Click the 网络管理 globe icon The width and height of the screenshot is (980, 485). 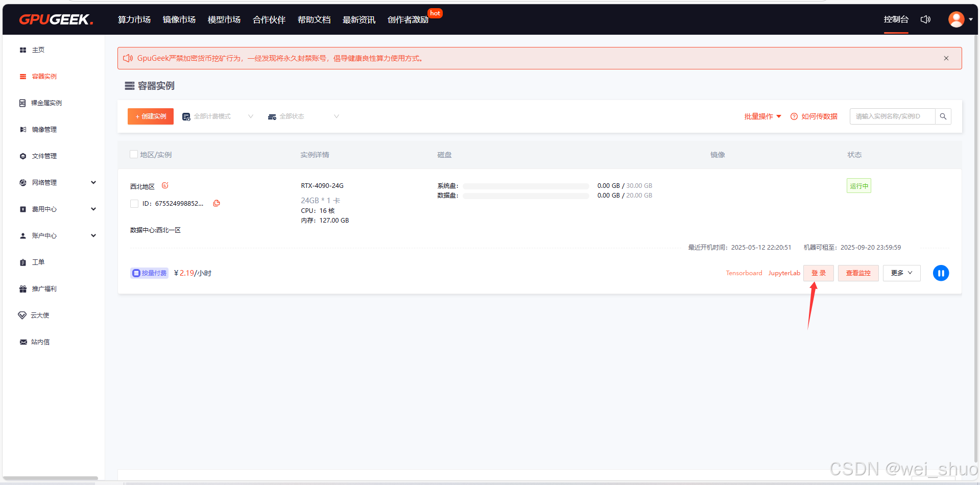click(x=23, y=183)
